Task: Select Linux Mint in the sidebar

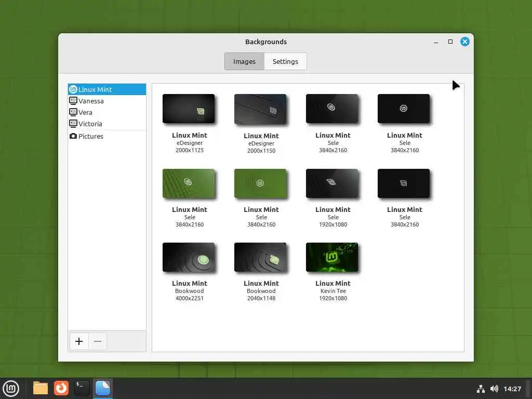Action: 107,89
